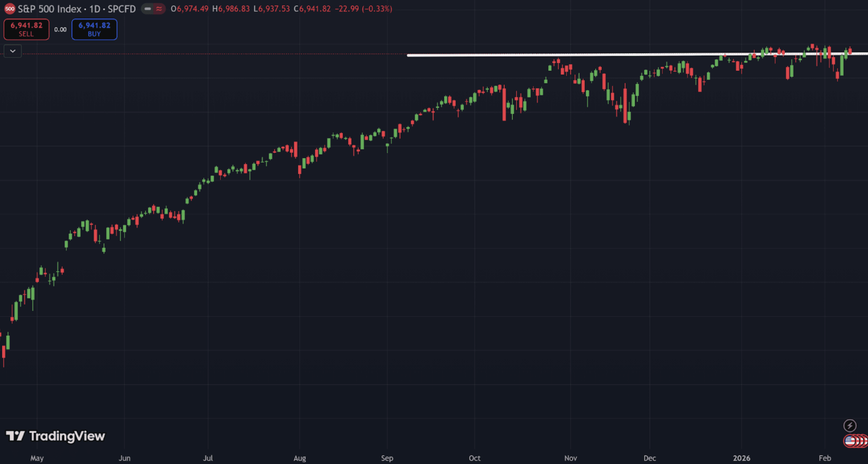The height and width of the screenshot is (464, 868).
Task: Click the red approximate-sign data badge
Action: [x=159, y=9]
